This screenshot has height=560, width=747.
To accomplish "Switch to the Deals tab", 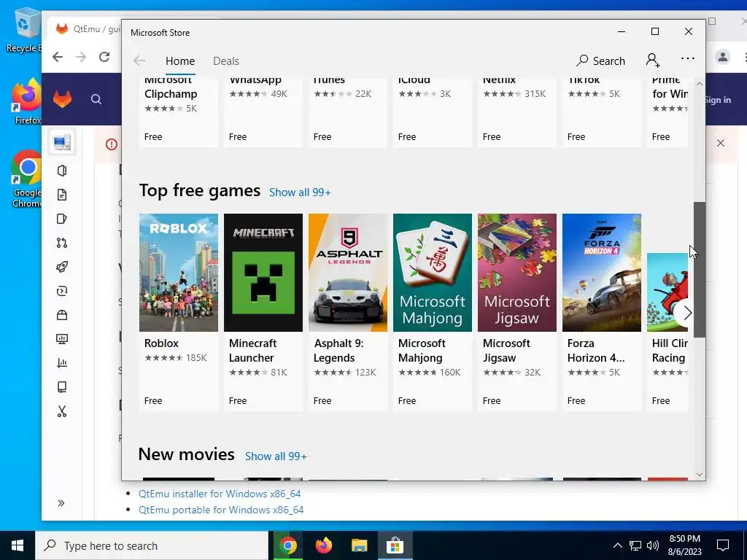I will tap(226, 61).
